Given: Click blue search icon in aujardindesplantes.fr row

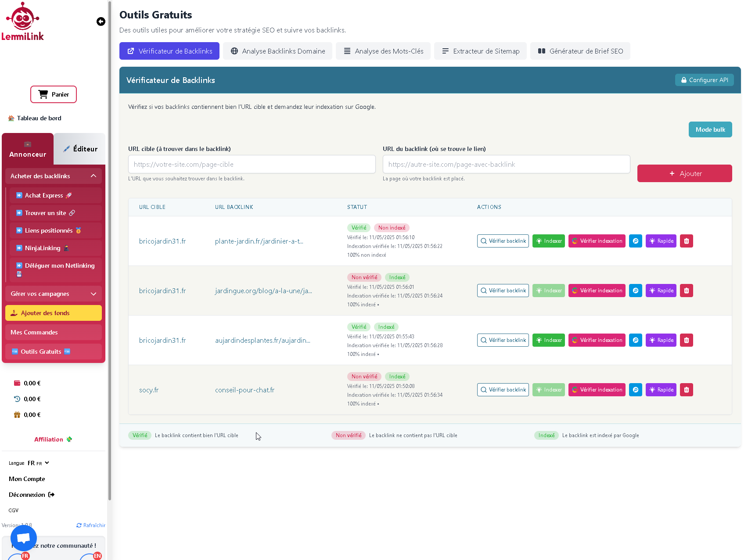Looking at the screenshot, I should pos(635,340).
